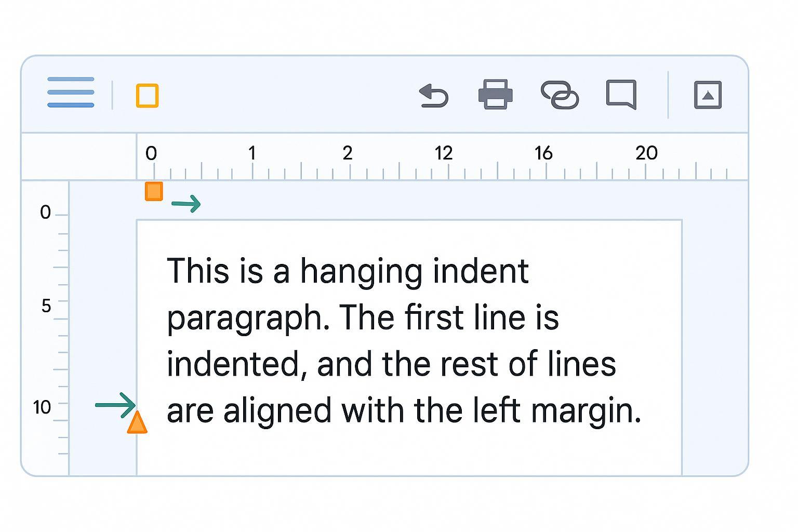Select the orange triangle left indent marker

coord(137,422)
